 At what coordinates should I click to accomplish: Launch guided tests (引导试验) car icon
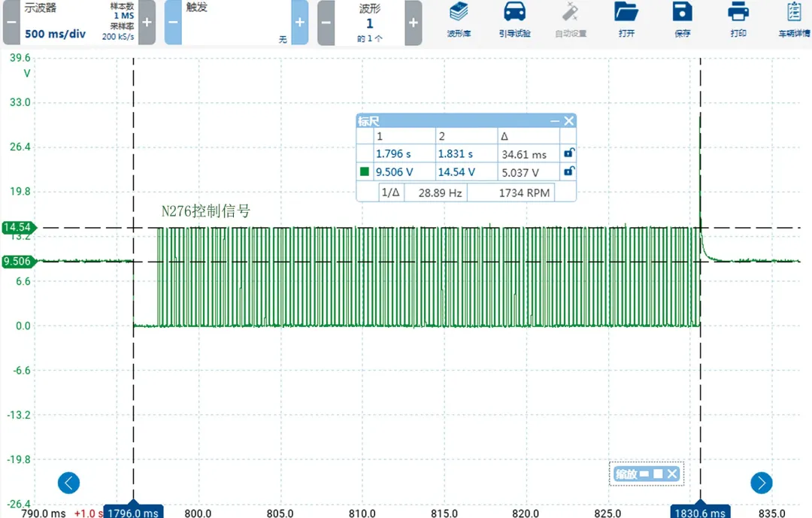[x=514, y=20]
